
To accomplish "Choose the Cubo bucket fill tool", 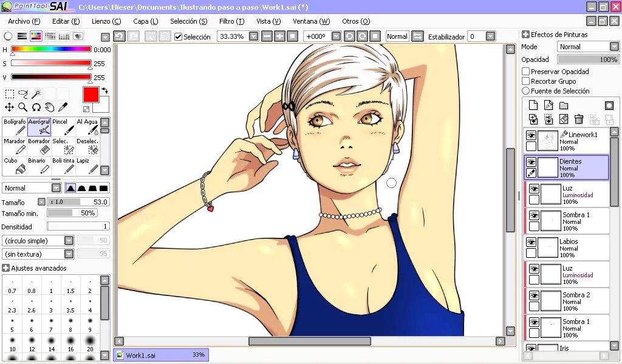I will coord(15,166).
